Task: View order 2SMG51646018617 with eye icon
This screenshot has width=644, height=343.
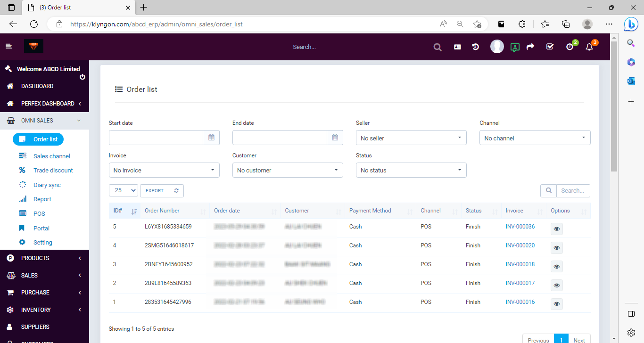Action: tap(557, 248)
